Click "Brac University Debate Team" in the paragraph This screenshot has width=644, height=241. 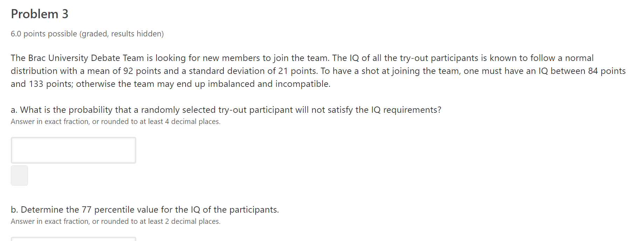point(86,58)
